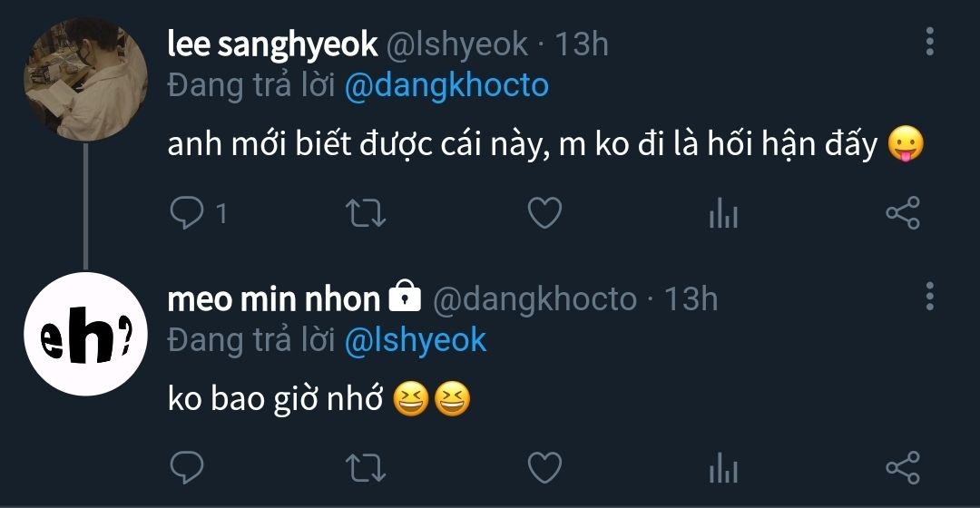Open lee sanghyeok's profile picture
Viewport: 980px width, 508px height.
(85, 80)
